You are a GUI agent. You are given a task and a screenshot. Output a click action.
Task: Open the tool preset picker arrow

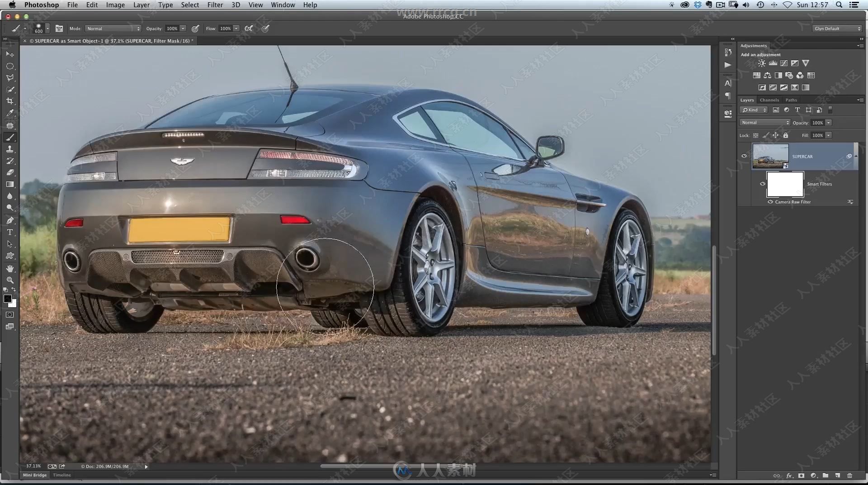(25, 29)
